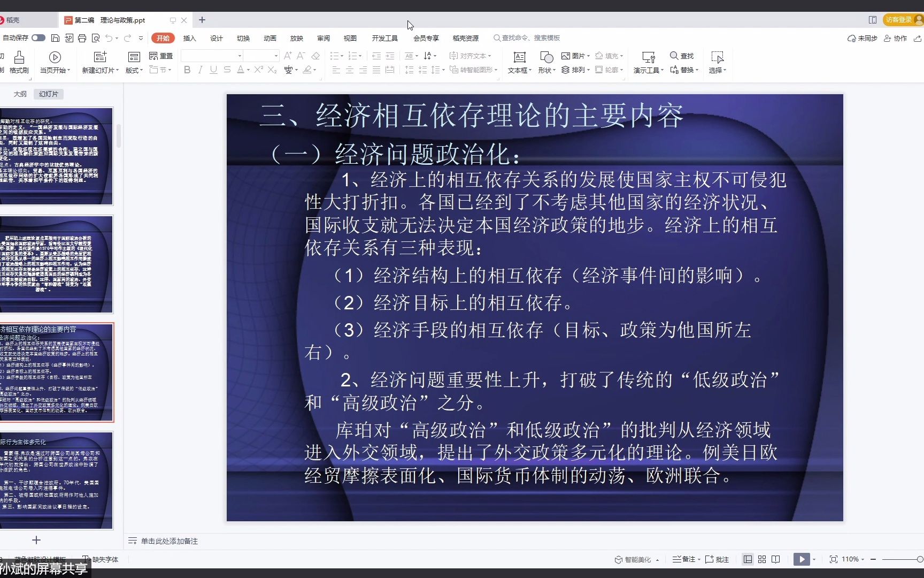Open the Picture (图片) dropdown

pyautogui.click(x=575, y=56)
